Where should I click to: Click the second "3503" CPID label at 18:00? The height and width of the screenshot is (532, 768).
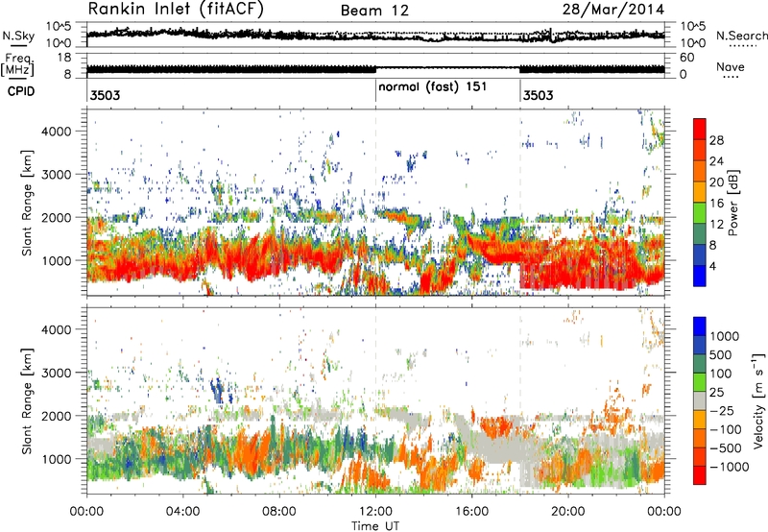(x=538, y=95)
